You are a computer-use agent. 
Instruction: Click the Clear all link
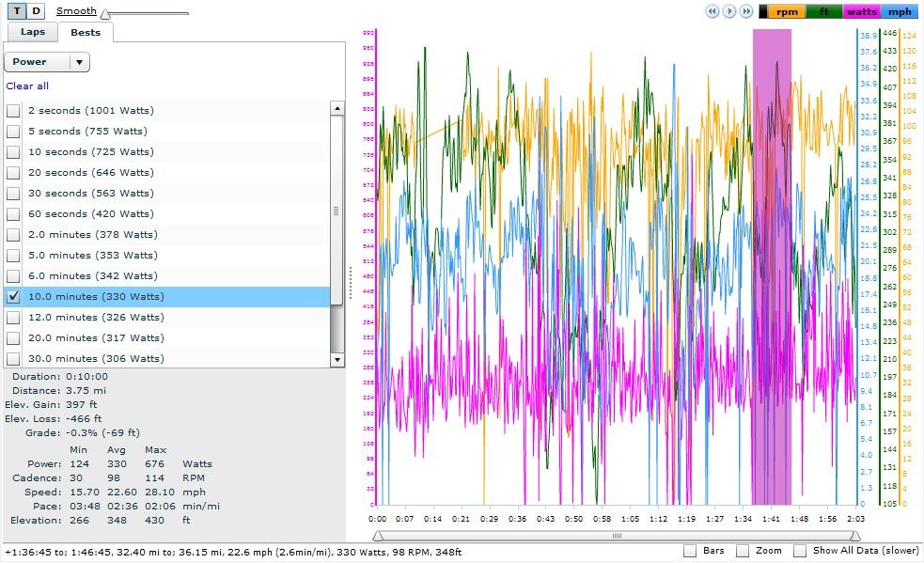(x=27, y=86)
